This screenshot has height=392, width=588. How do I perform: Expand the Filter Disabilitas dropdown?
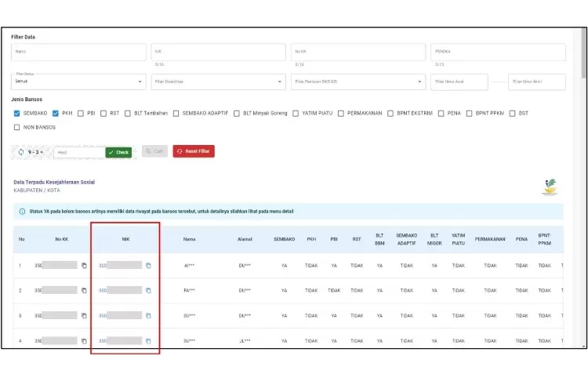pyautogui.click(x=217, y=81)
